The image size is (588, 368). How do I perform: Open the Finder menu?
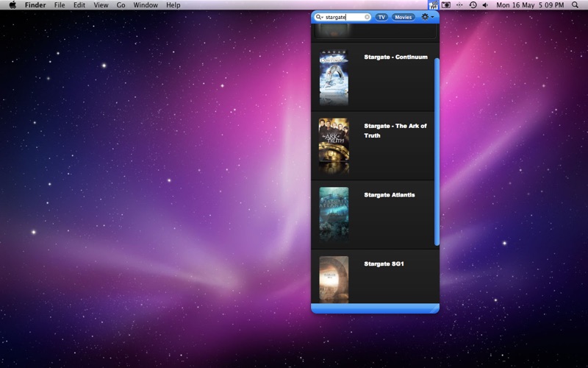click(x=35, y=5)
